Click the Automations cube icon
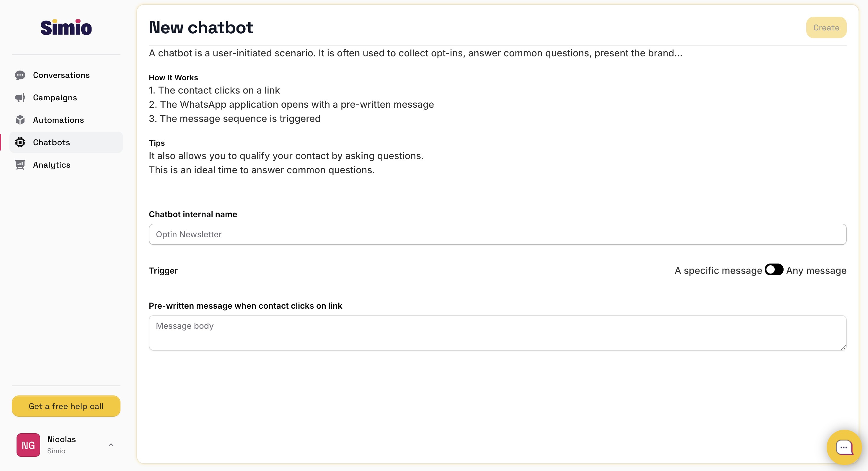This screenshot has width=868, height=471. [x=20, y=120]
